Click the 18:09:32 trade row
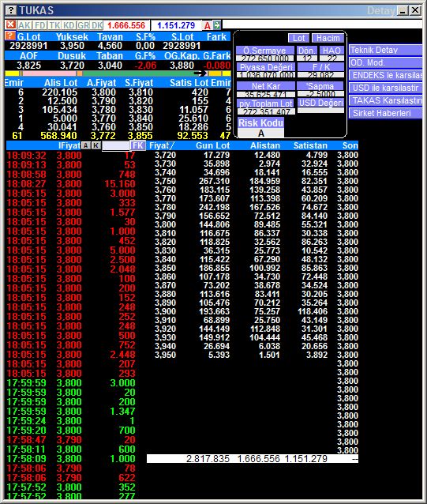This screenshot has width=427, height=504. click(x=70, y=156)
